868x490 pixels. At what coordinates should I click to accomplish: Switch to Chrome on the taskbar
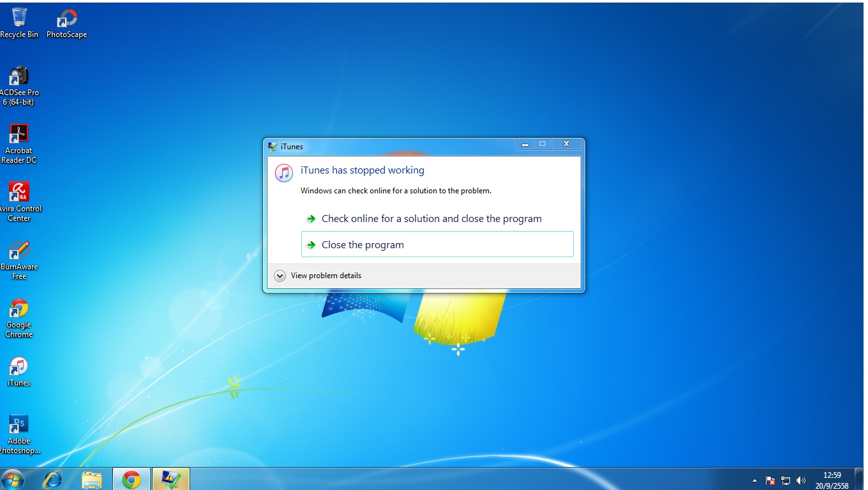pyautogui.click(x=131, y=479)
